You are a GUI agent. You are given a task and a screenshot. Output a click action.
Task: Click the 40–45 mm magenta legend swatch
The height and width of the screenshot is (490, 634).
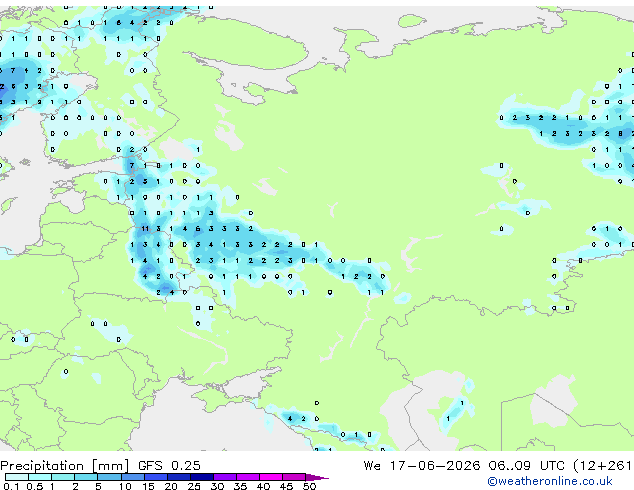(x=271, y=477)
